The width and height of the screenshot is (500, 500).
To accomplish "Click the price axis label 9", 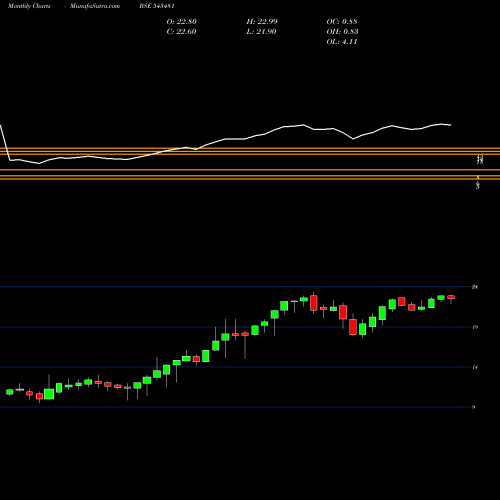I will [474, 407].
